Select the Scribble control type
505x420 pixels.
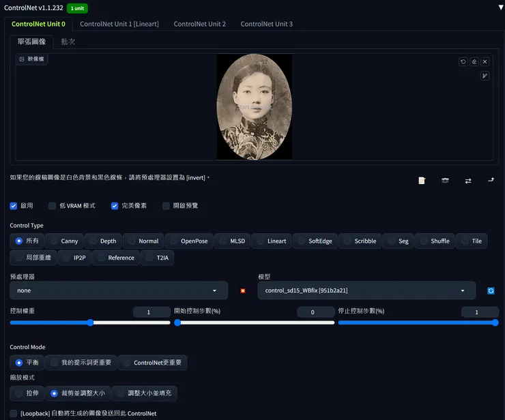click(360, 241)
